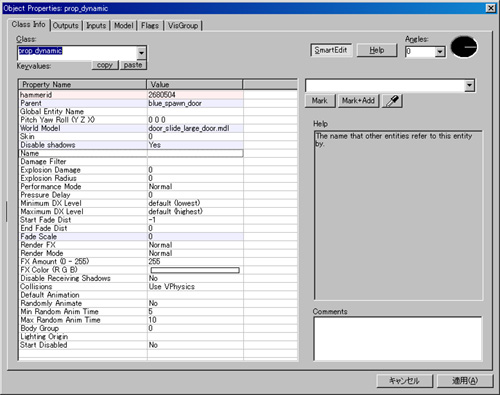
Task: Select the Parent property row
Action: 131,103
